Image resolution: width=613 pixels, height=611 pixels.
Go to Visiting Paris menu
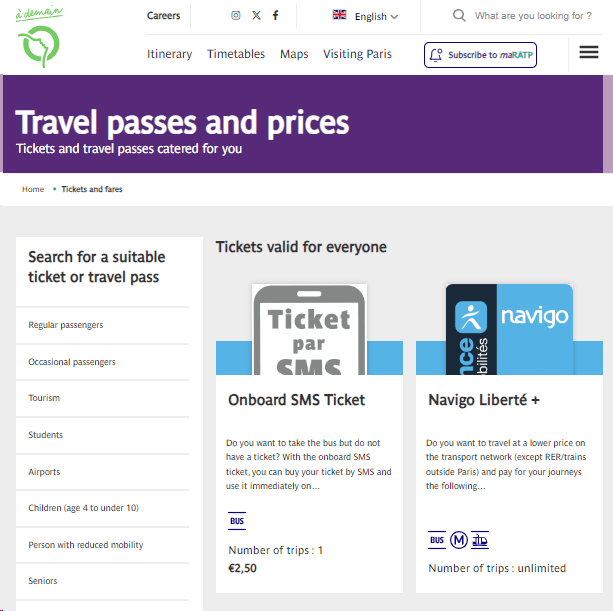coord(357,54)
